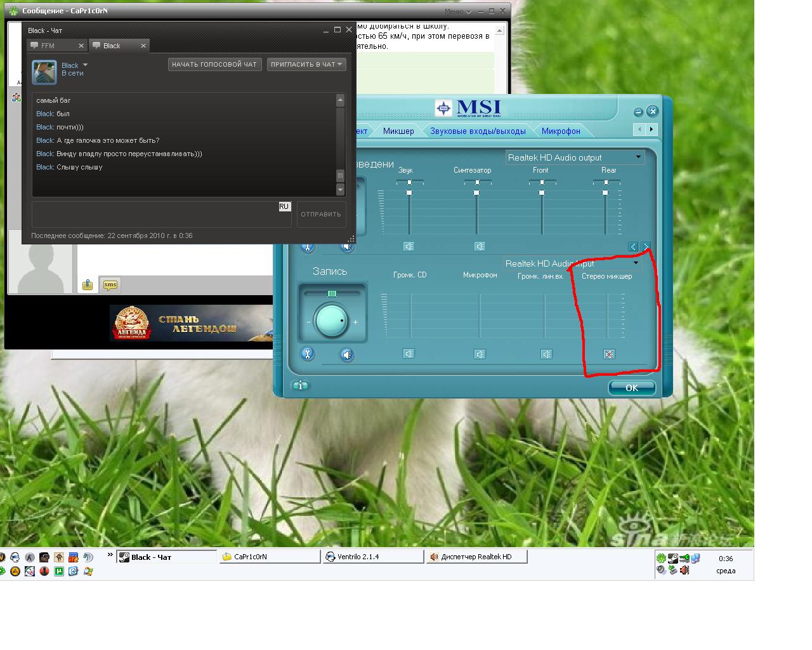Open the red-and-yellow blocks quick launch icon
Viewport: 812px width, 650px height.
pos(73,557)
